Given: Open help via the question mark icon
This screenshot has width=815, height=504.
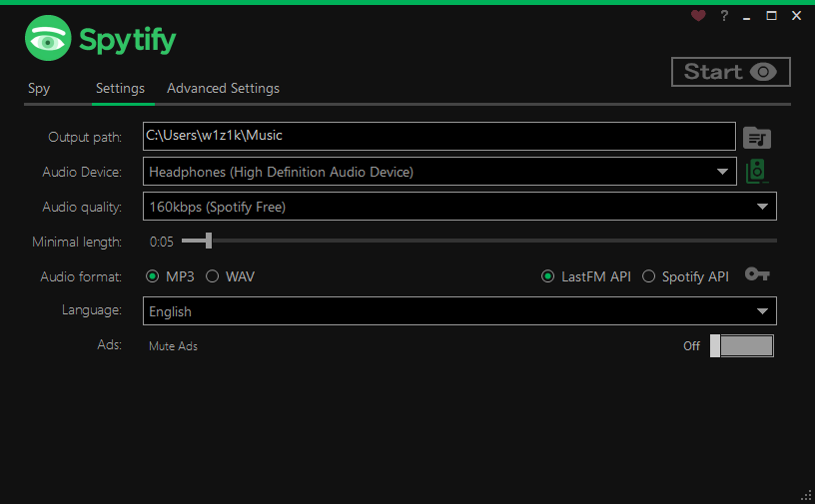Looking at the screenshot, I should [724, 16].
